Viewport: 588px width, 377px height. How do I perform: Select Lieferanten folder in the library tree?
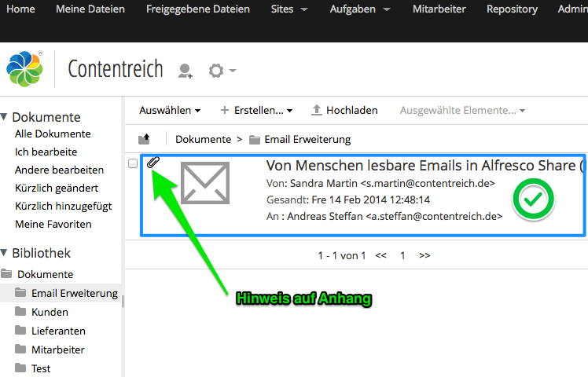58,331
